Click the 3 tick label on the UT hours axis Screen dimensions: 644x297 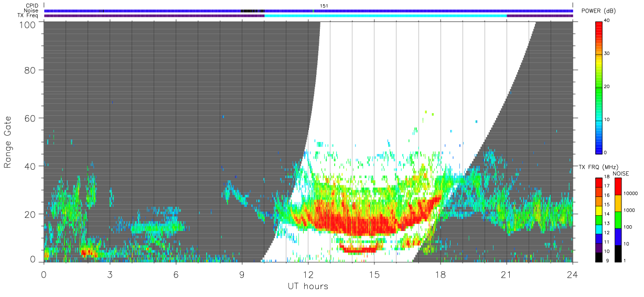click(110, 274)
